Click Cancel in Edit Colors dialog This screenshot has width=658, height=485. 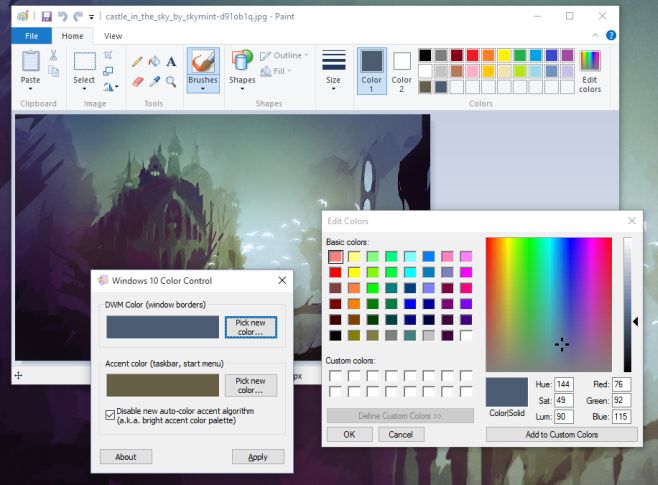coord(401,434)
